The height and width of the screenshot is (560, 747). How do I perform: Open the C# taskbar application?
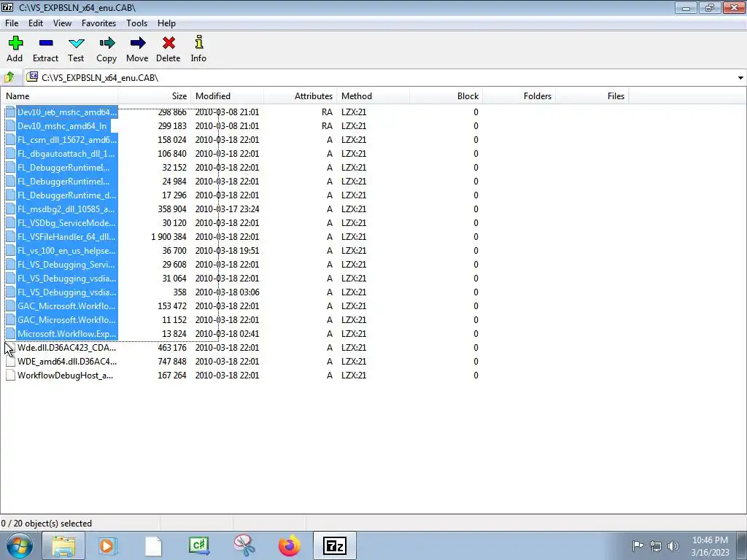pyautogui.click(x=198, y=545)
